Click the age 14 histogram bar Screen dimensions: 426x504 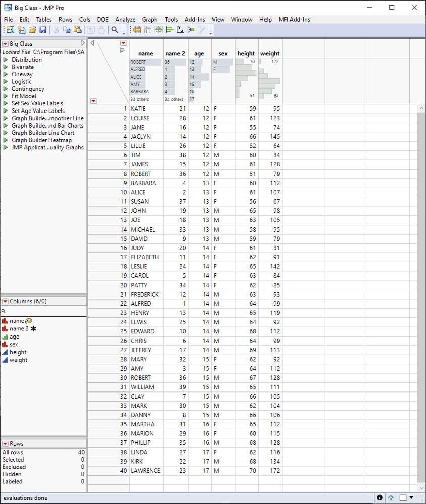[199, 77]
